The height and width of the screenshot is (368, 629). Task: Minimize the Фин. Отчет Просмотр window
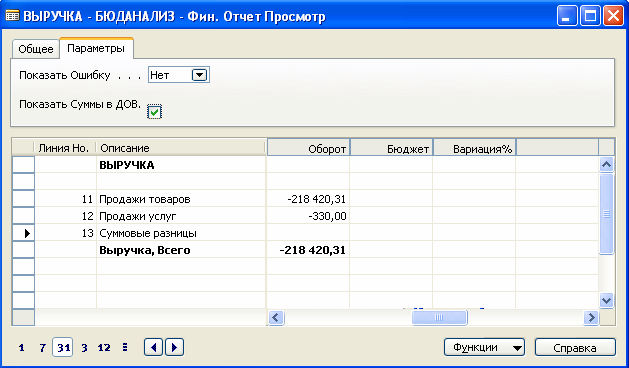[567, 16]
